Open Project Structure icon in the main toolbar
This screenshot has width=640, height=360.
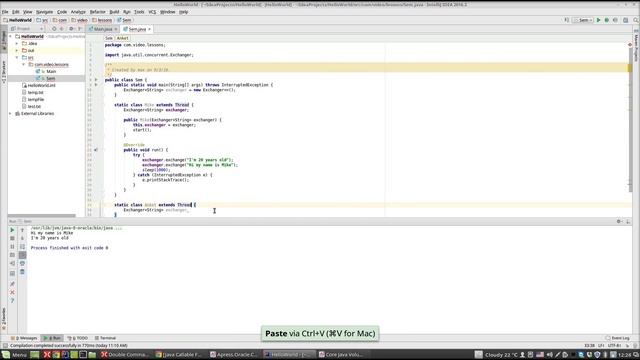pyautogui.click(x=625, y=20)
